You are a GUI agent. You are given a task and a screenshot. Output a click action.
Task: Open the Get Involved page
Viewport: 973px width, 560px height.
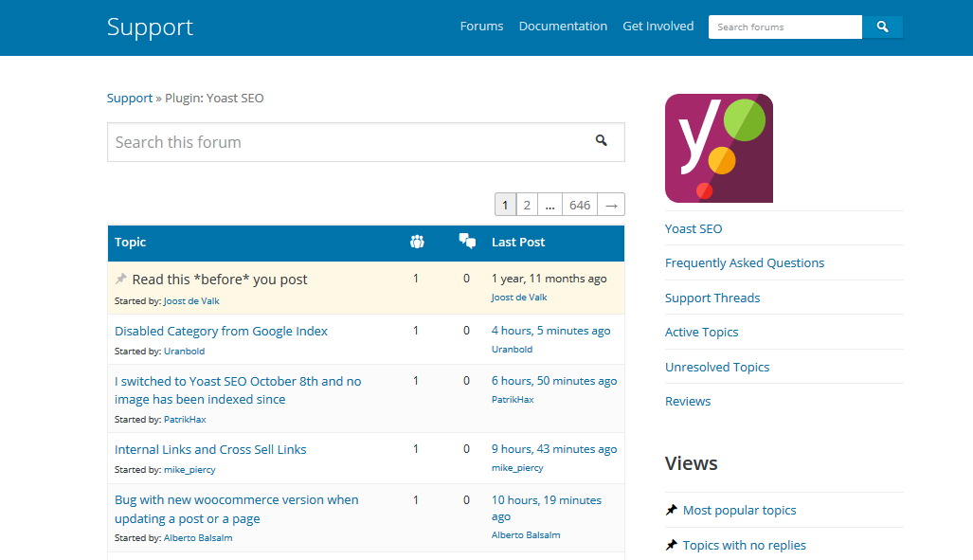tap(658, 26)
